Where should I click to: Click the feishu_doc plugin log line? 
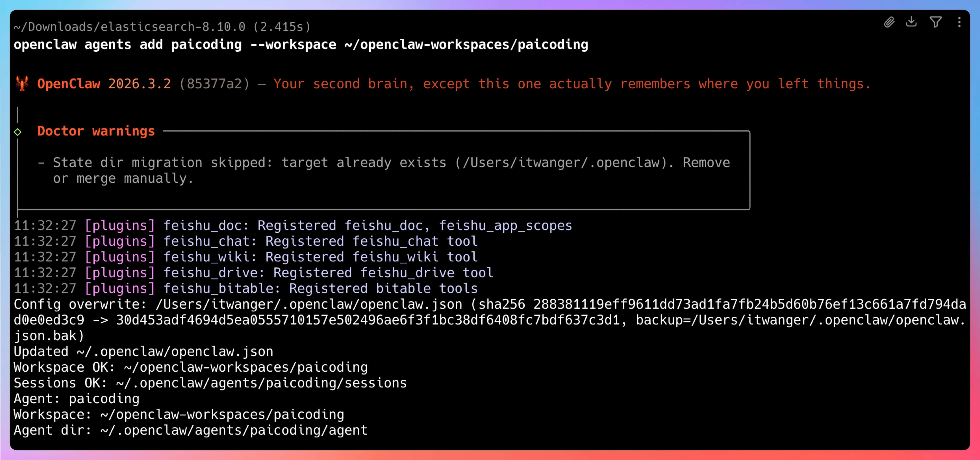coord(293,225)
